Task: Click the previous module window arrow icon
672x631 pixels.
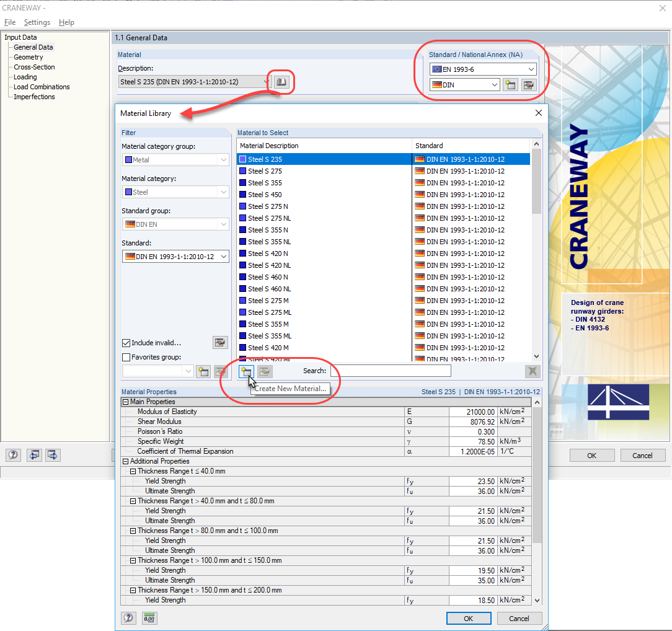Action: (x=34, y=455)
